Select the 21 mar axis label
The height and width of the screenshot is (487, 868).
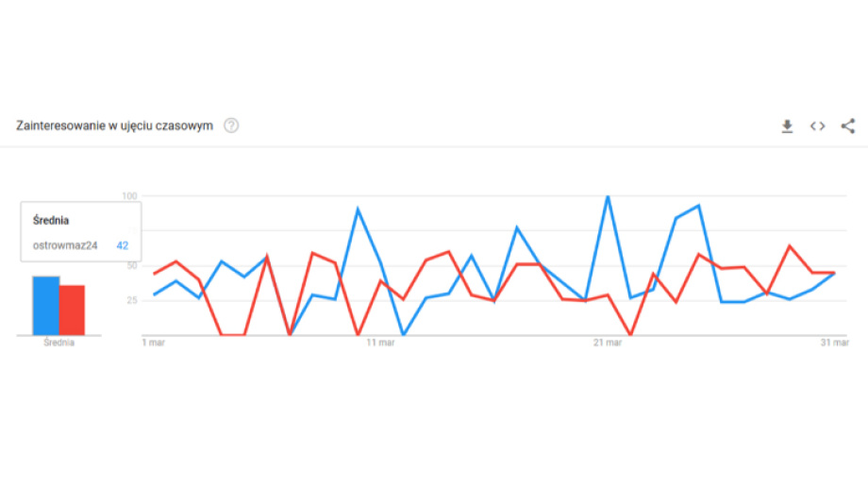coord(608,343)
